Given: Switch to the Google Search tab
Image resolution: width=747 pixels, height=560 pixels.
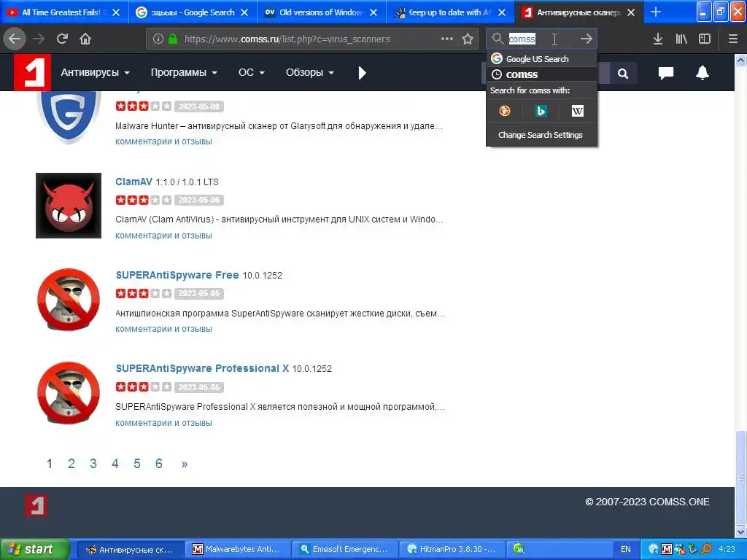Looking at the screenshot, I should (193, 12).
